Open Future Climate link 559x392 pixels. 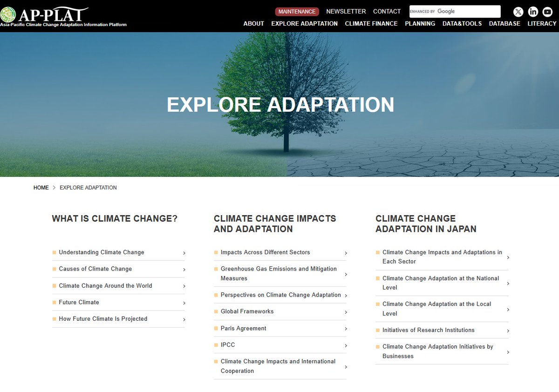point(79,302)
